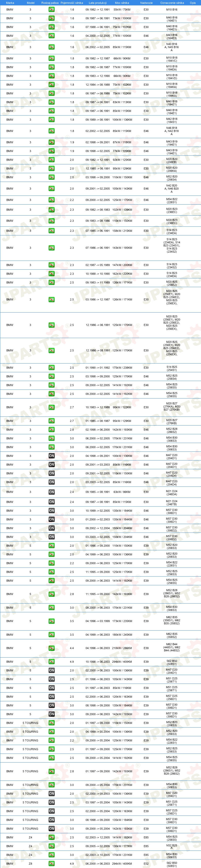Select the PB icon in the N46 B18 row
Screen dimensions: 201x868
51,131
